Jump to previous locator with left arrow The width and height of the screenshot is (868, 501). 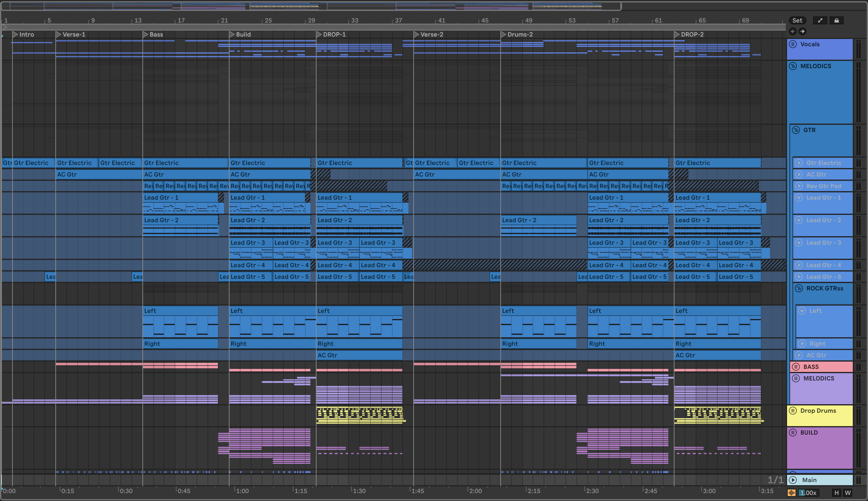[793, 31]
